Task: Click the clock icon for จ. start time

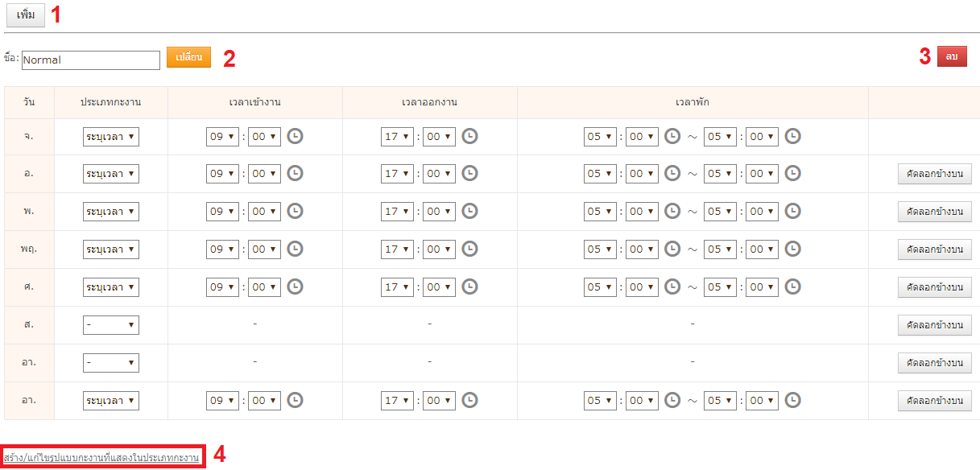Action: [296, 137]
